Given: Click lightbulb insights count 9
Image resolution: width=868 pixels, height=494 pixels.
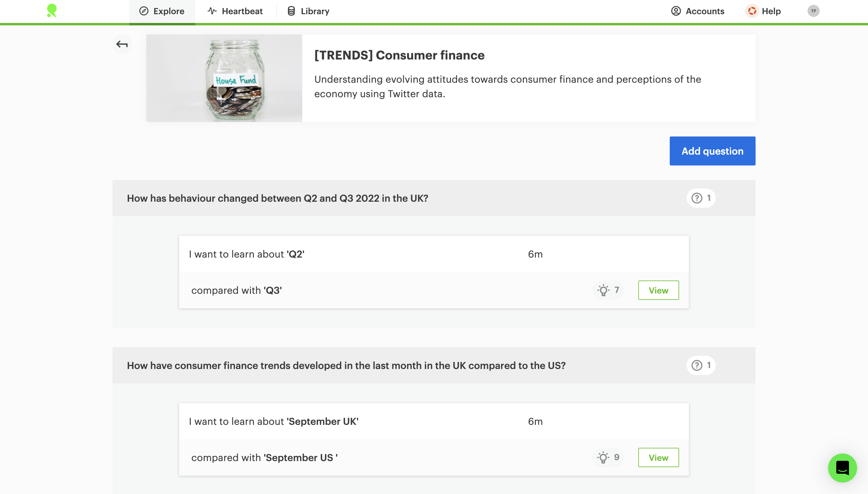Looking at the screenshot, I should [x=608, y=457].
